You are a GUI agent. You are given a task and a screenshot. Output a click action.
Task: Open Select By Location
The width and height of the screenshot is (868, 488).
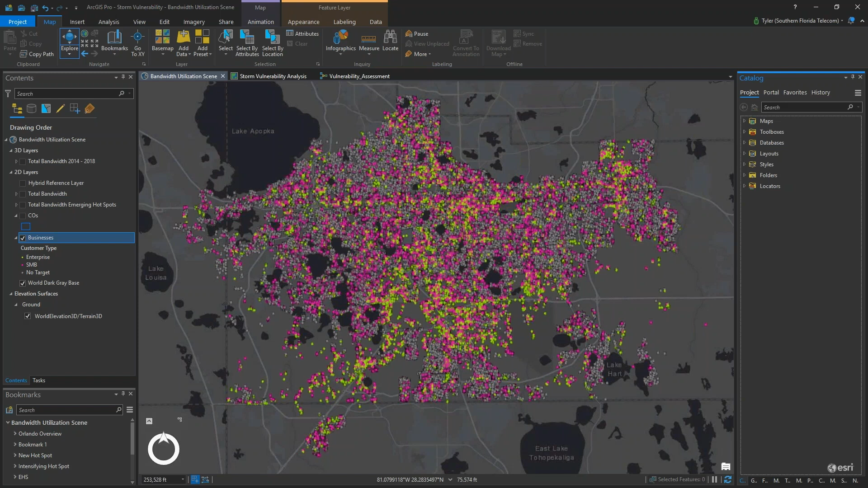[x=273, y=43]
